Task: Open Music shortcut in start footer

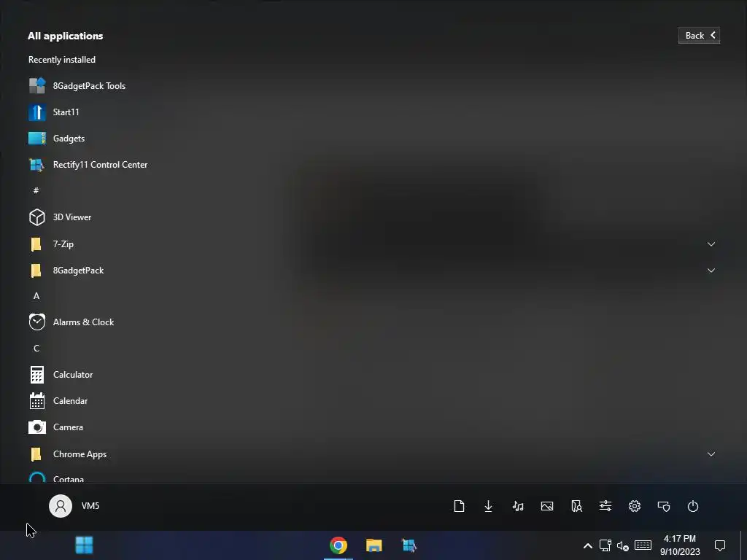Action: click(x=518, y=506)
